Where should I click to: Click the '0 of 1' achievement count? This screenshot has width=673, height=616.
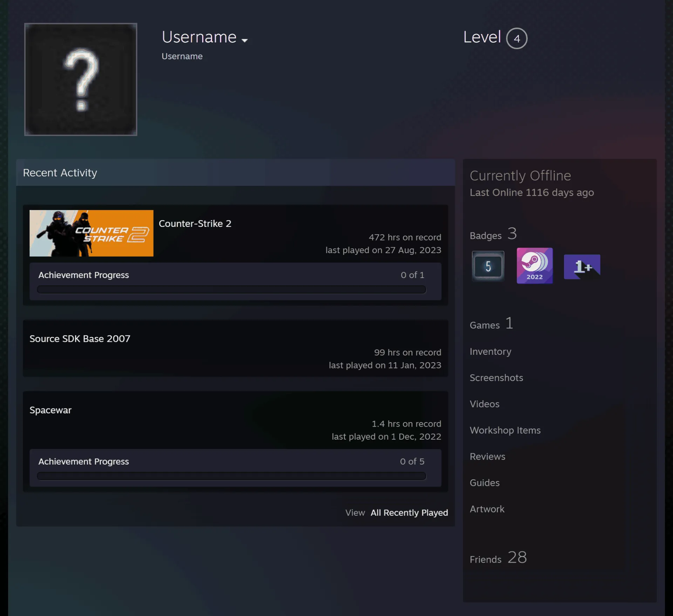click(413, 275)
